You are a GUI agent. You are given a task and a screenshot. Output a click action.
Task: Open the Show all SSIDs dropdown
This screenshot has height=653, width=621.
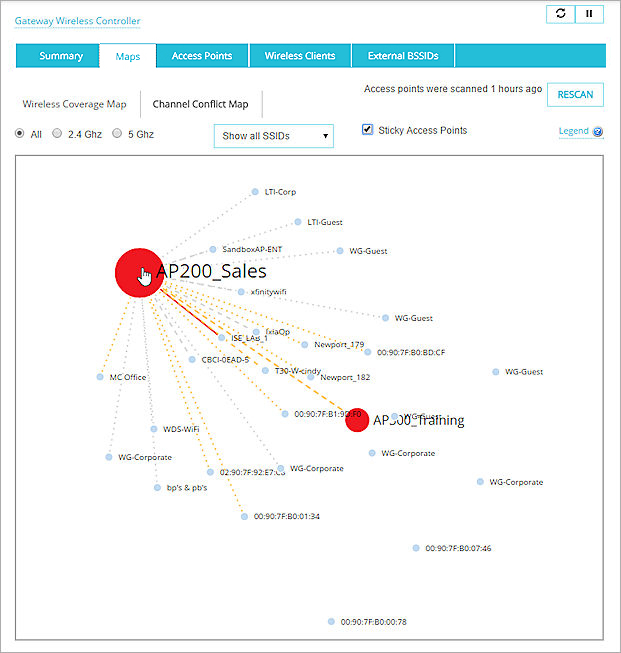(x=273, y=136)
